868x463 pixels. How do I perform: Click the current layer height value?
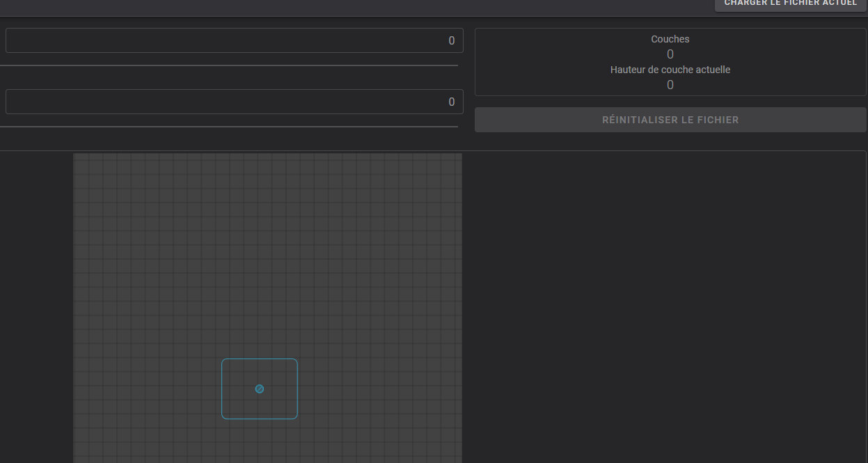point(670,85)
